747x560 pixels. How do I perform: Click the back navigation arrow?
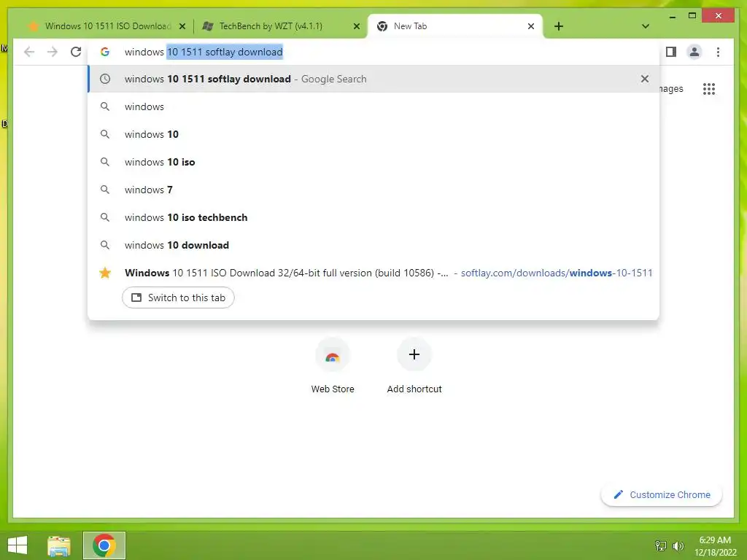(x=29, y=52)
